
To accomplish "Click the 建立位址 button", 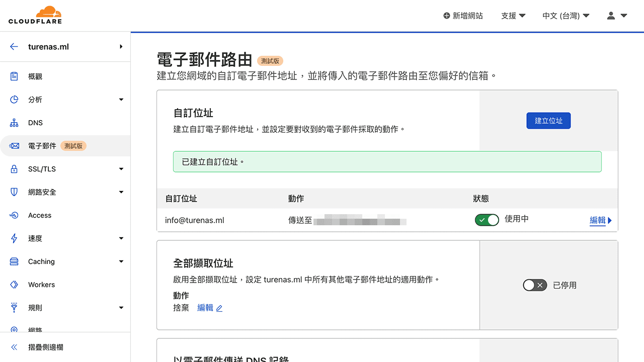I will pos(548,121).
